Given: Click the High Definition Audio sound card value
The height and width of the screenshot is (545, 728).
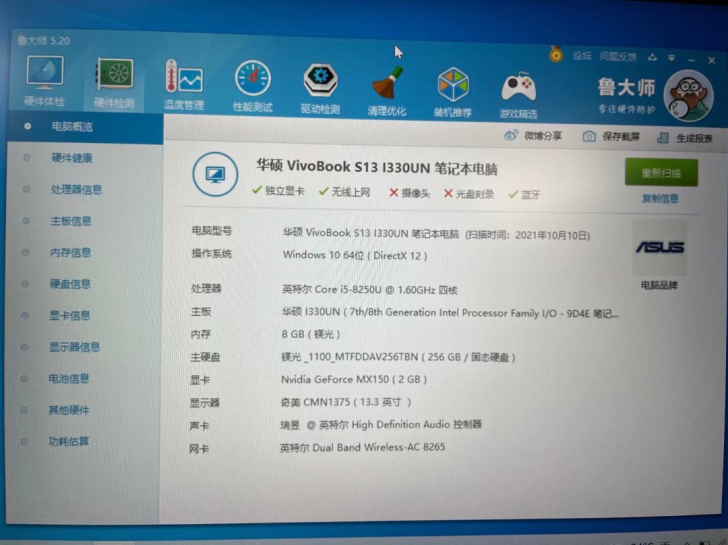Looking at the screenshot, I should tap(381, 425).
